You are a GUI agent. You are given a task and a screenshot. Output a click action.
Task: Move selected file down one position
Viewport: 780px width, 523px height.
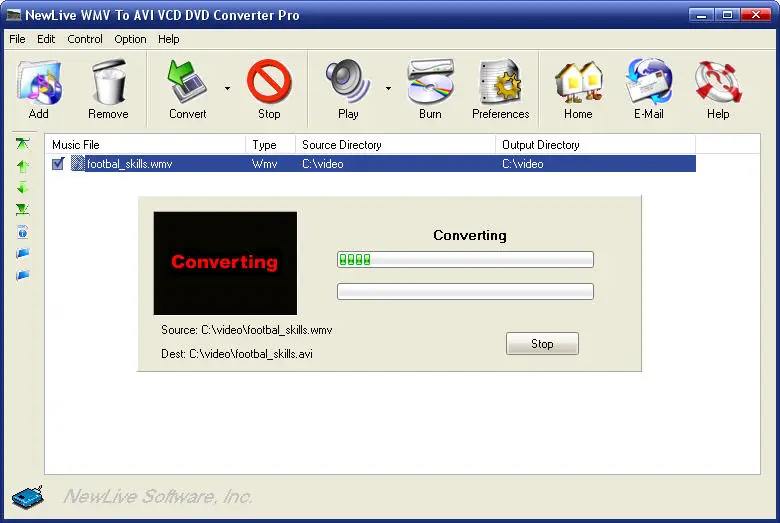[22, 188]
